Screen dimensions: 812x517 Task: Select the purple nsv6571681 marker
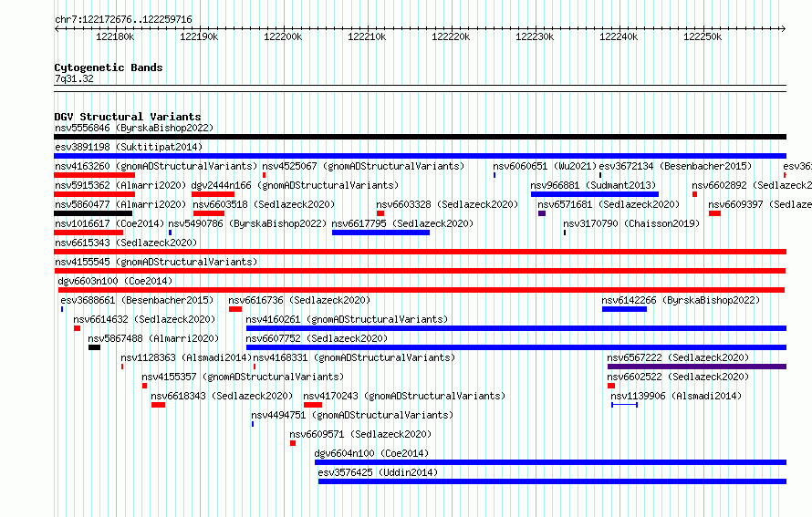click(542, 213)
